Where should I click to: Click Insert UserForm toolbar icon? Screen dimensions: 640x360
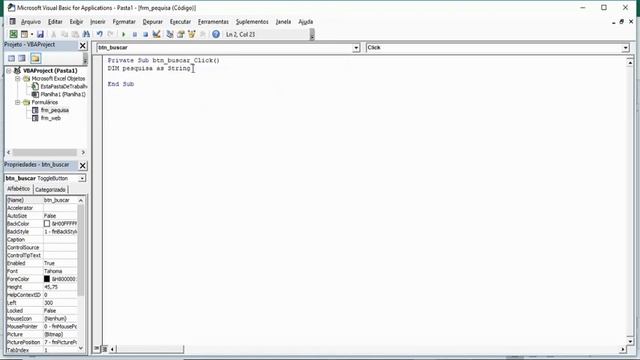pyautogui.click(x=24, y=34)
